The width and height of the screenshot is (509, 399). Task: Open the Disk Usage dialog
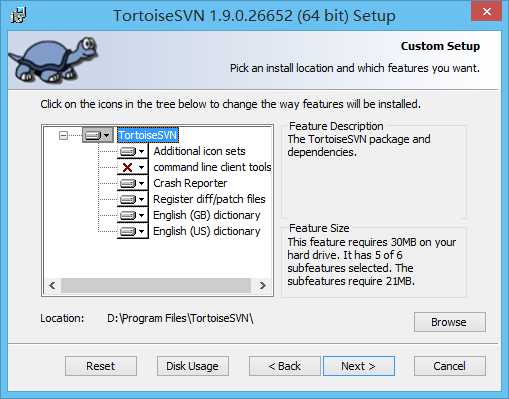(x=193, y=366)
